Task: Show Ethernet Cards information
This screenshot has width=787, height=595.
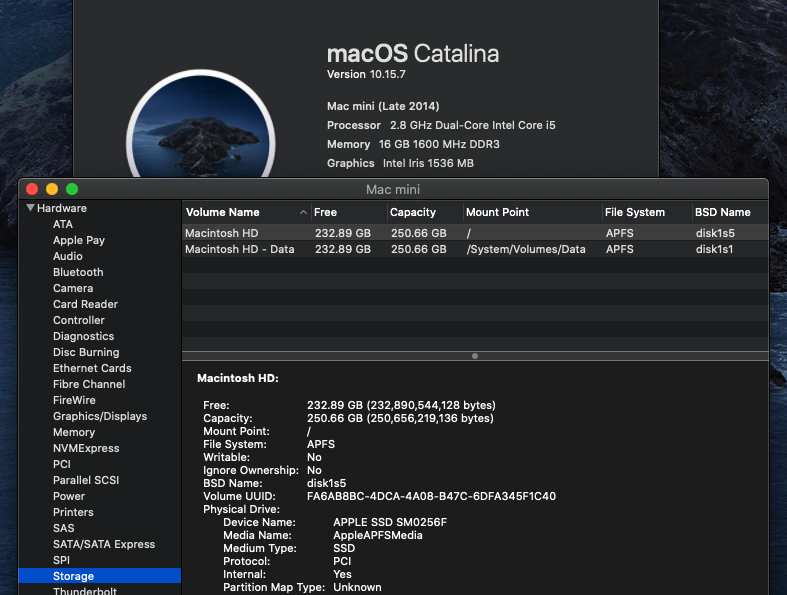Action: pyautogui.click(x=92, y=368)
